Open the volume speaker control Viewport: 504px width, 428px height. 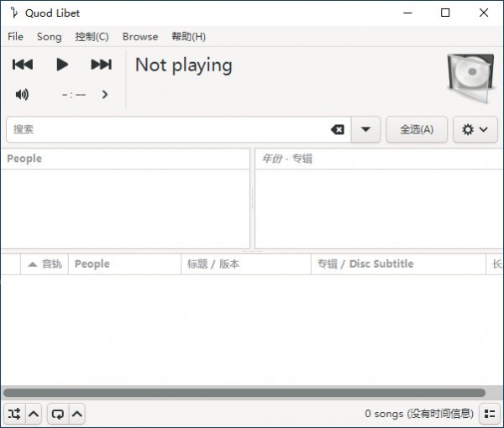(x=23, y=95)
